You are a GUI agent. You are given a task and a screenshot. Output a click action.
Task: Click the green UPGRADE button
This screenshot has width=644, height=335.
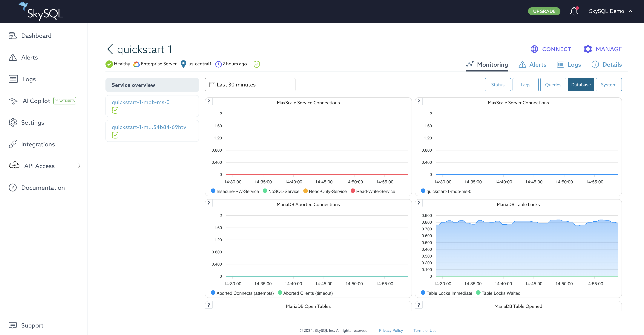coord(544,11)
